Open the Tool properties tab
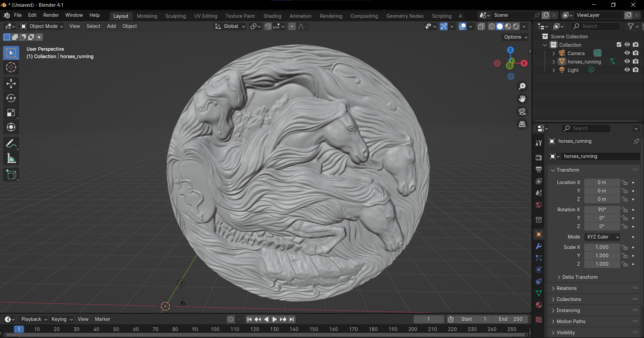Image resolution: width=644 pixels, height=338 pixels. tap(539, 143)
